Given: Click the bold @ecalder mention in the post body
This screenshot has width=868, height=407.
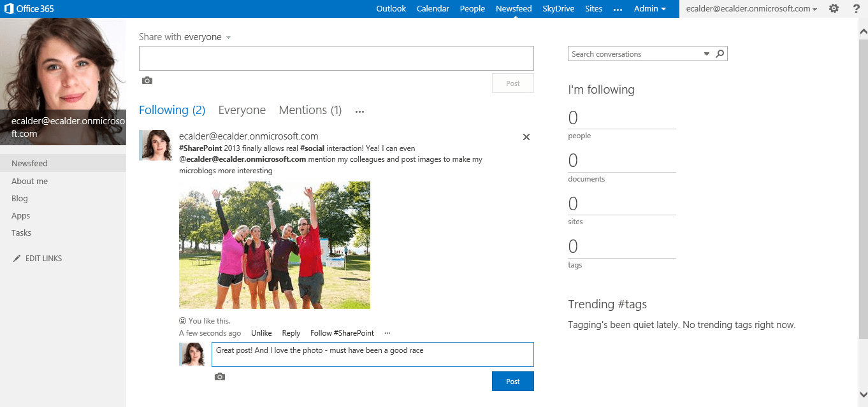Looking at the screenshot, I should tap(243, 159).
